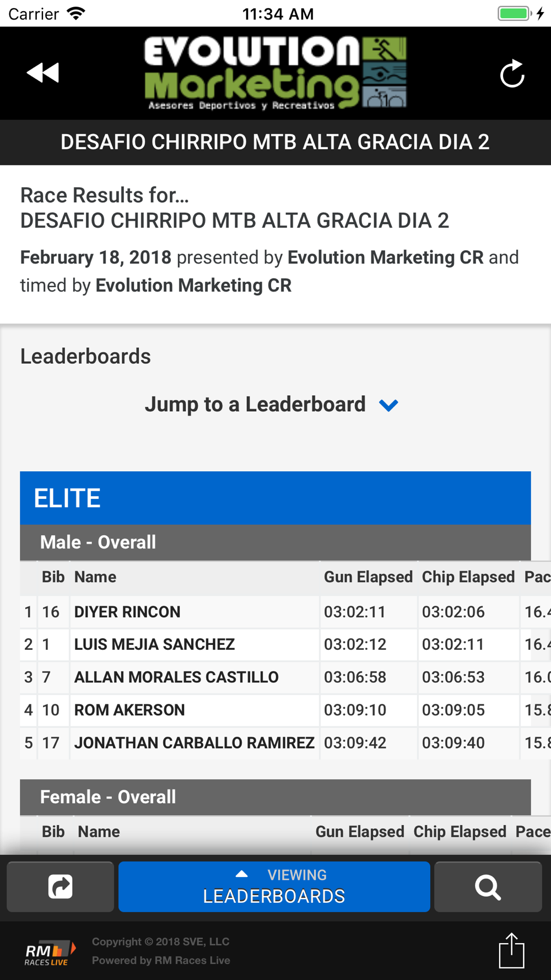
Task: Open JONATHAN CARBALLO RAMIREZ's result
Action: click(x=195, y=742)
